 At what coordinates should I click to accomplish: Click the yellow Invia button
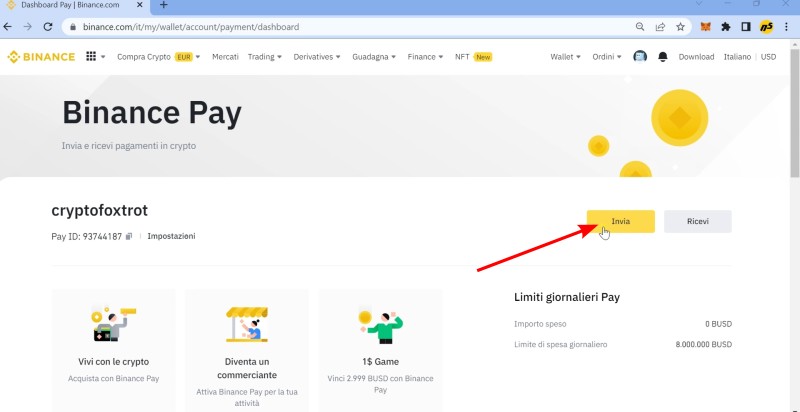tap(620, 221)
